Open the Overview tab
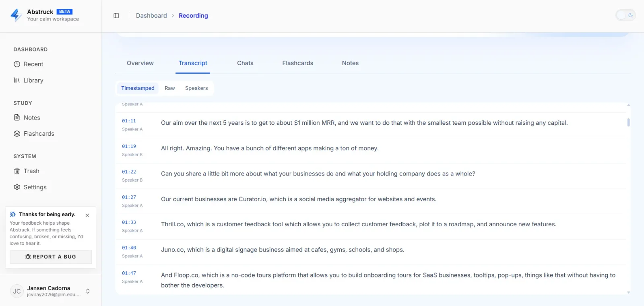Image resolution: width=644 pixels, height=306 pixels. [140, 63]
